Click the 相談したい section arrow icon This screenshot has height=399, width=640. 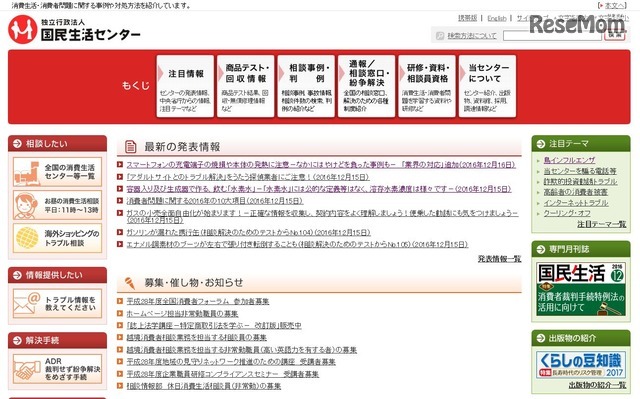[x=17, y=144]
